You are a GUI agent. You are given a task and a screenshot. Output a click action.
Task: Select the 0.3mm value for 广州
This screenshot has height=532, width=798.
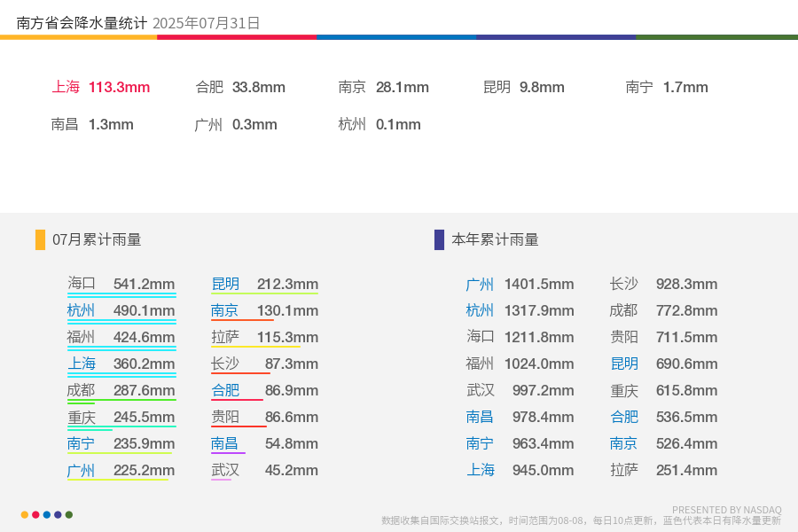click(x=254, y=124)
